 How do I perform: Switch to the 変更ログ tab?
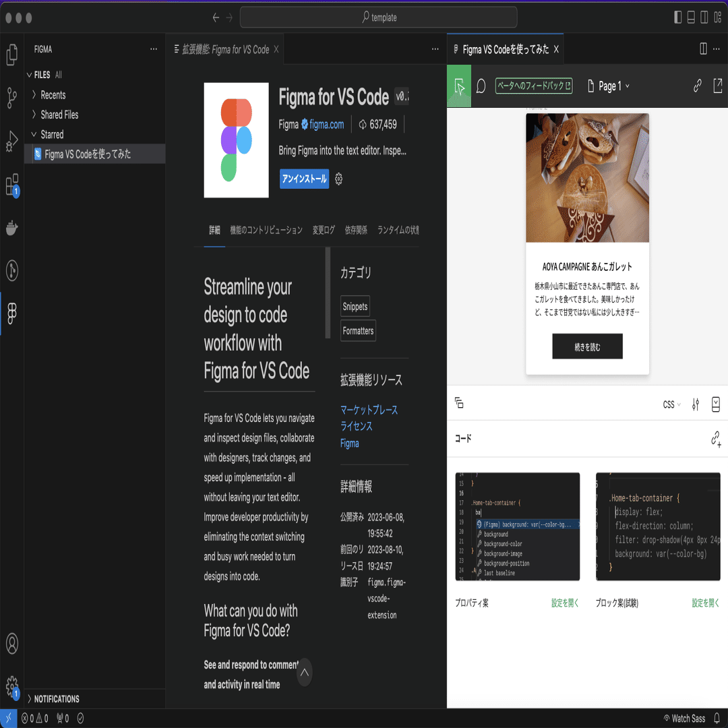coord(323,230)
